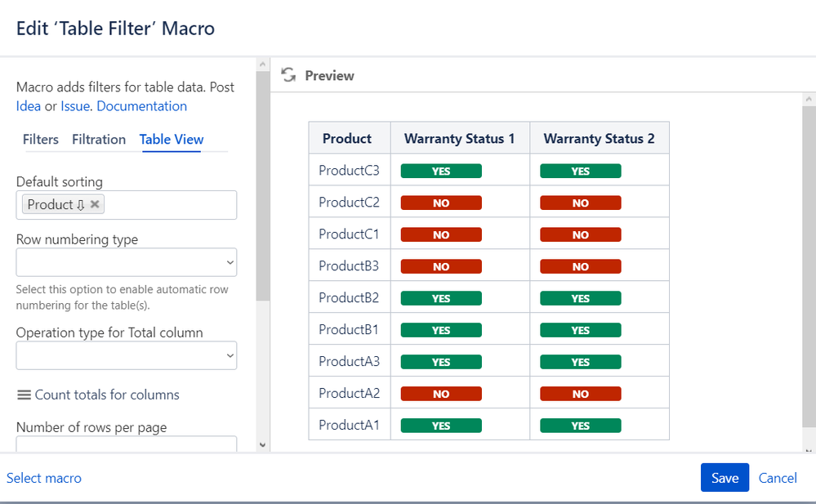Click the Number of rows per page field
This screenshot has width=816, height=504.
(127, 444)
